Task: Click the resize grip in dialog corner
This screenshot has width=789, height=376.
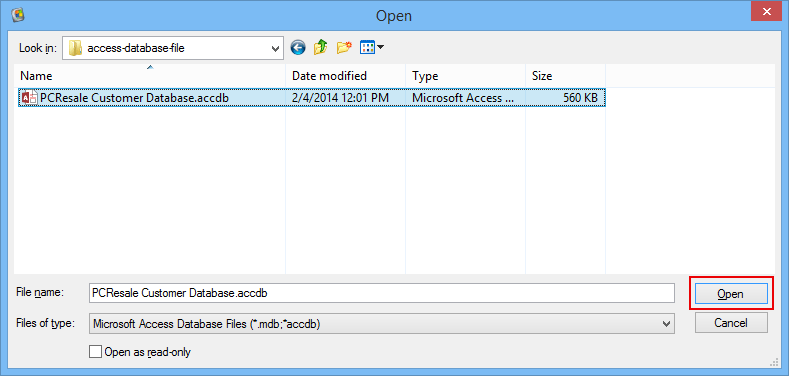Action: coord(773,362)
